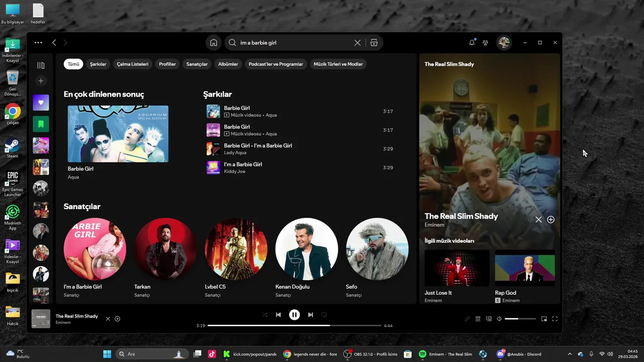
Task: Add The Real Slim Shady in side panel
Action: coord(551,220)
